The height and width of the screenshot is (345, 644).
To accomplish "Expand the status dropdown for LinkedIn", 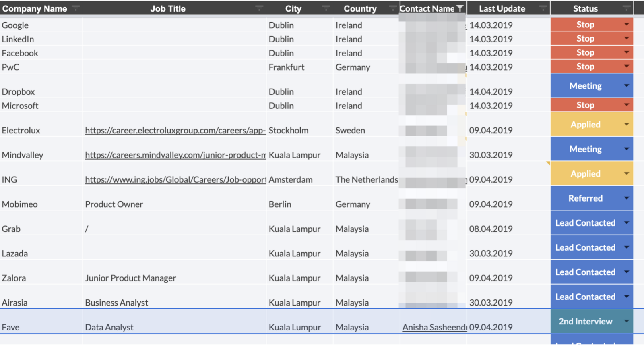I will [x=626, y=38].
